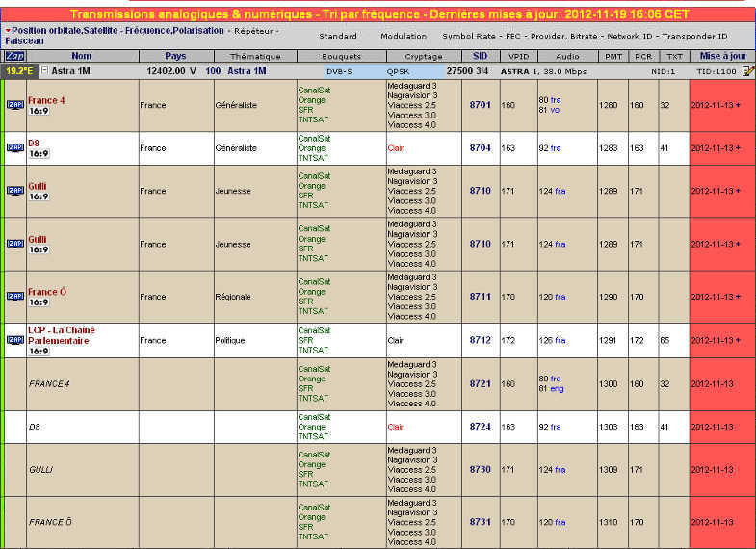Click SID 8721
Screen dimensions: 756x549
click(x=481, y=383)
